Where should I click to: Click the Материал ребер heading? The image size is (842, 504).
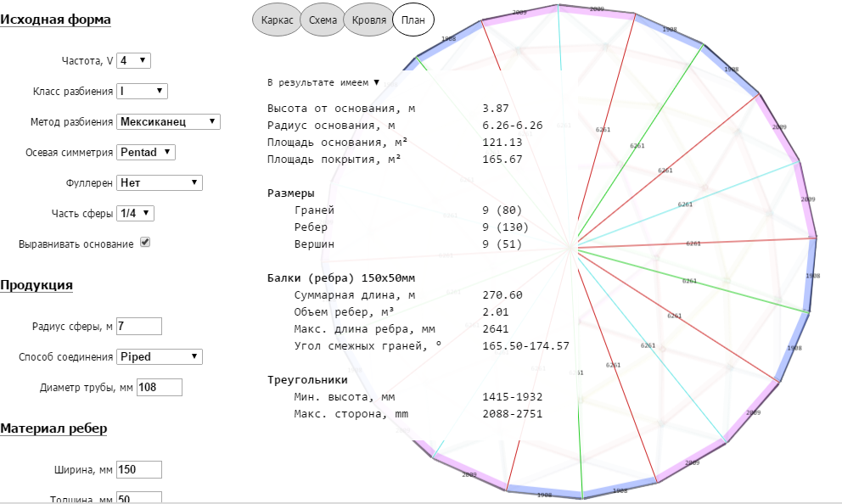(53, 428)
